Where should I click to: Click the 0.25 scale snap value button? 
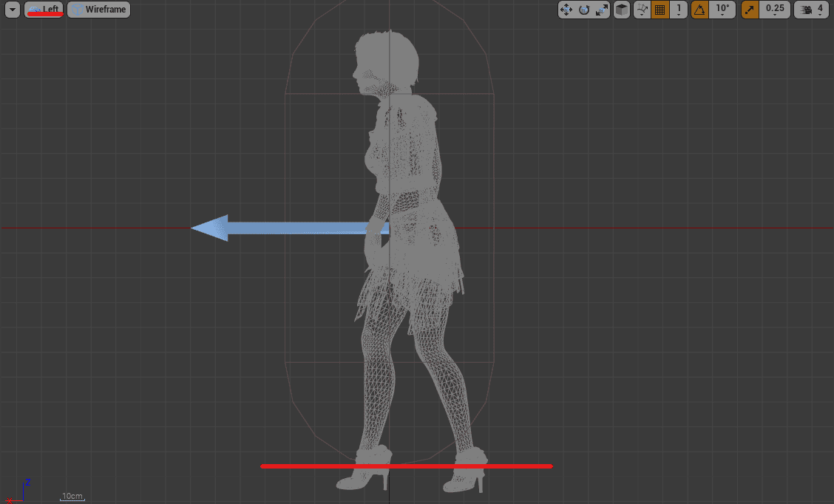pyautogui.click(x=775, y=10)
